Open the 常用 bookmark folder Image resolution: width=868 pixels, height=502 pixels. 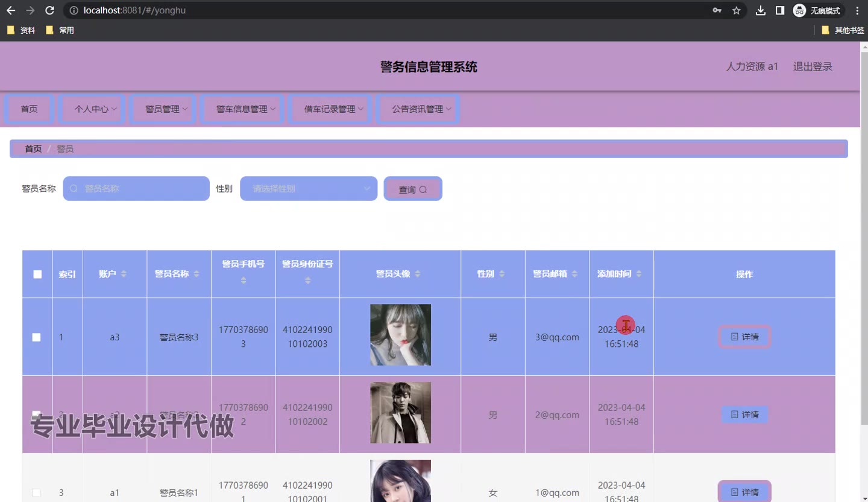click(60, 30)
